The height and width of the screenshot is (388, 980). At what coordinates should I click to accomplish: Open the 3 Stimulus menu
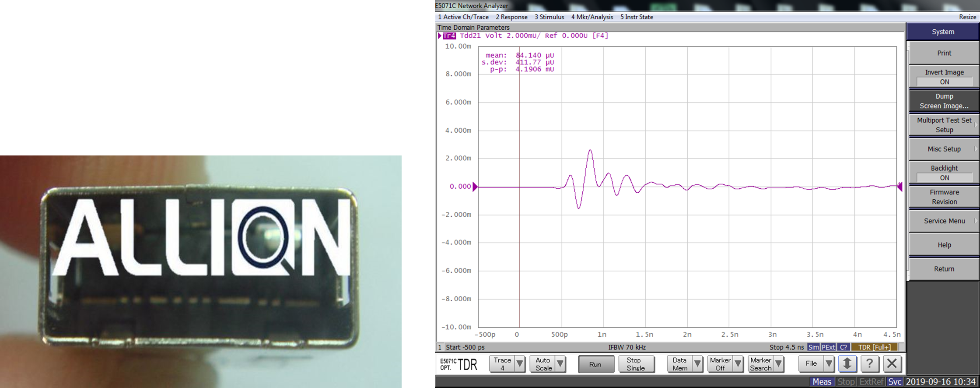tap(549, 17)
